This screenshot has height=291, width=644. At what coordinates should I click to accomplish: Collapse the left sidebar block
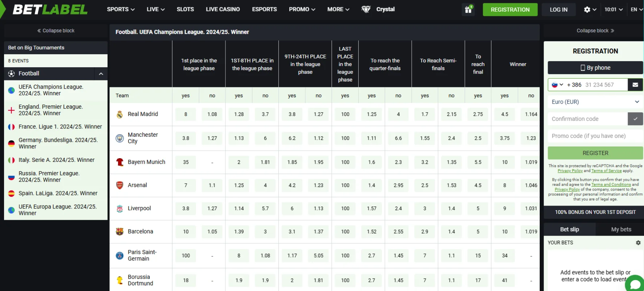click(x=56, y=31)
